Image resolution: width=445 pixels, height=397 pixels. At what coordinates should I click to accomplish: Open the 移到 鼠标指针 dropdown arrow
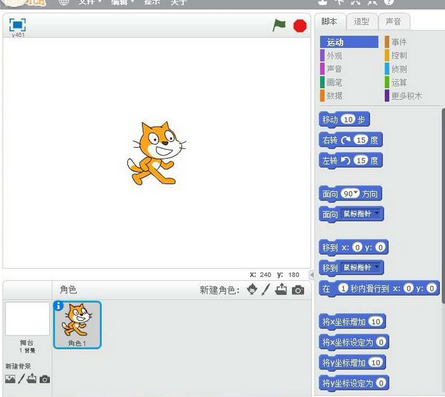[x=377, y=267]
